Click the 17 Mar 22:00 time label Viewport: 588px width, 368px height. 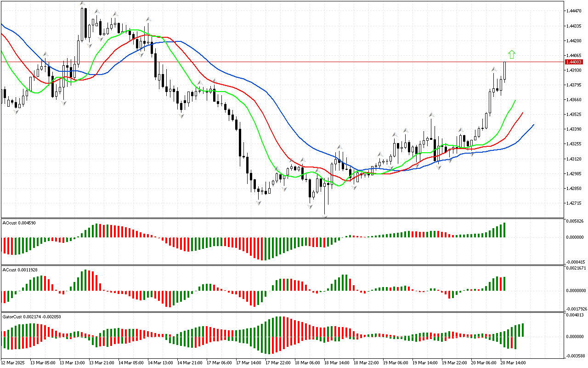(x=278, y=362)
